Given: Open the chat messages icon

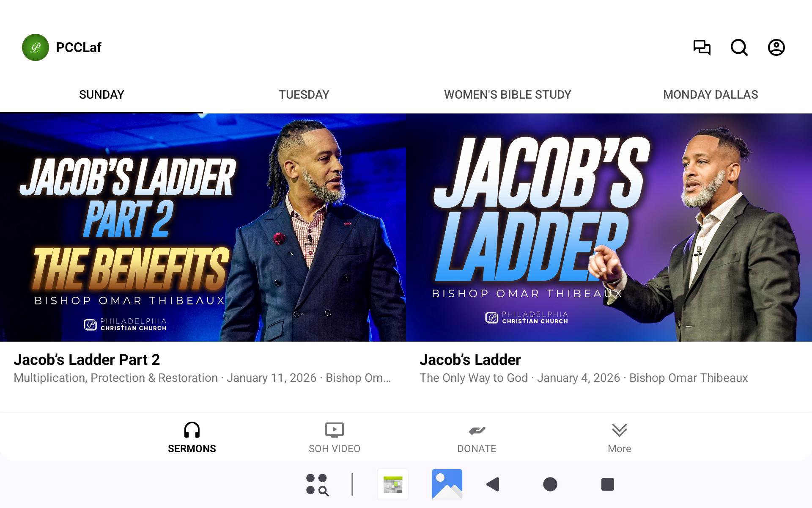Looking at the screenshot, I should 702,47.
